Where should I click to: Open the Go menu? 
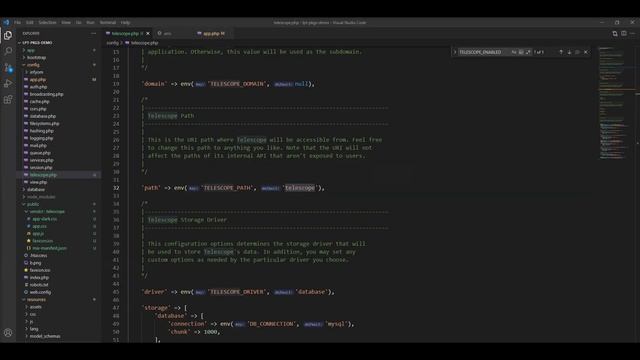point(78,22)
